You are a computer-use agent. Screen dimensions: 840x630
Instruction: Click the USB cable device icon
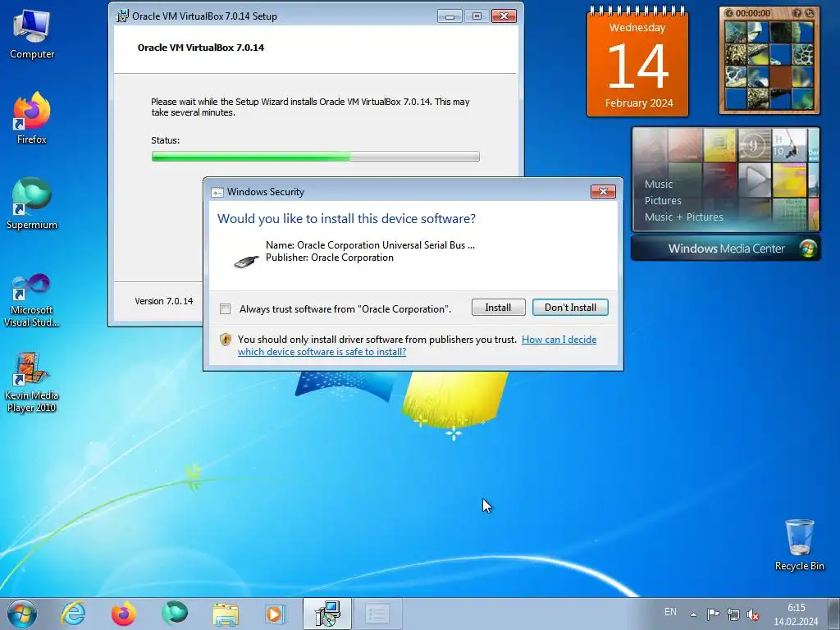(246, 261)
